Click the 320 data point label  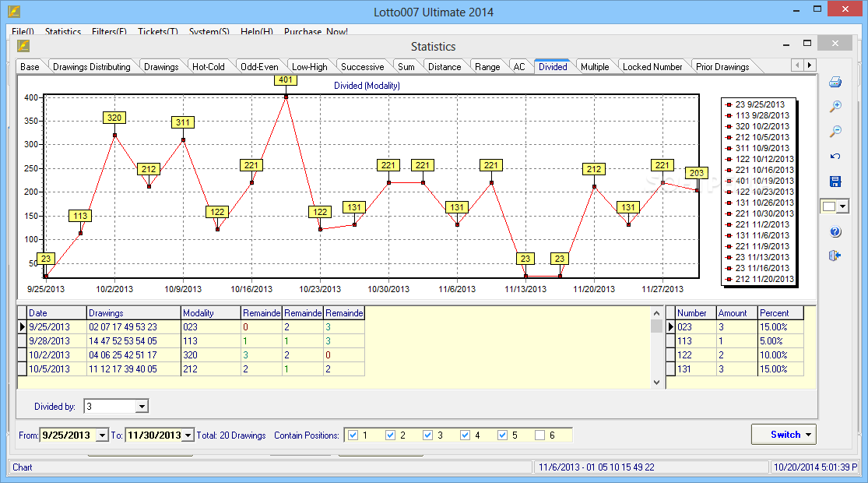tap(114, 118)
